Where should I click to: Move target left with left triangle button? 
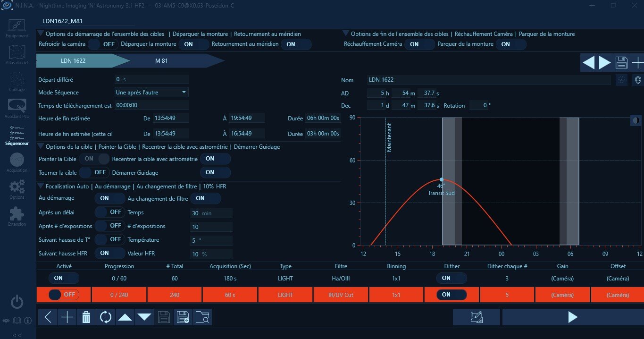coord(588,63)
